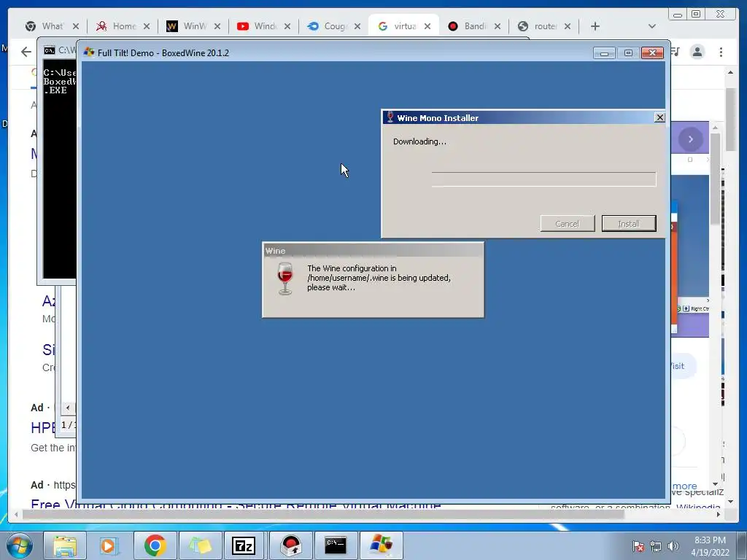Image resolution: width=747 pixels, height=560 pixels.
Task: Open the Chrome profile avatar
Action: point(697,52)
